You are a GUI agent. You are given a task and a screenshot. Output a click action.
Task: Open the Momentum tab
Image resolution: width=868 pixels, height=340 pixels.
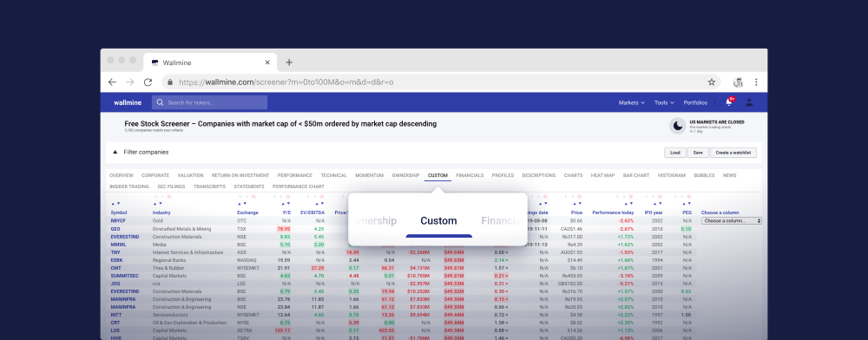[x=369, y=175]
